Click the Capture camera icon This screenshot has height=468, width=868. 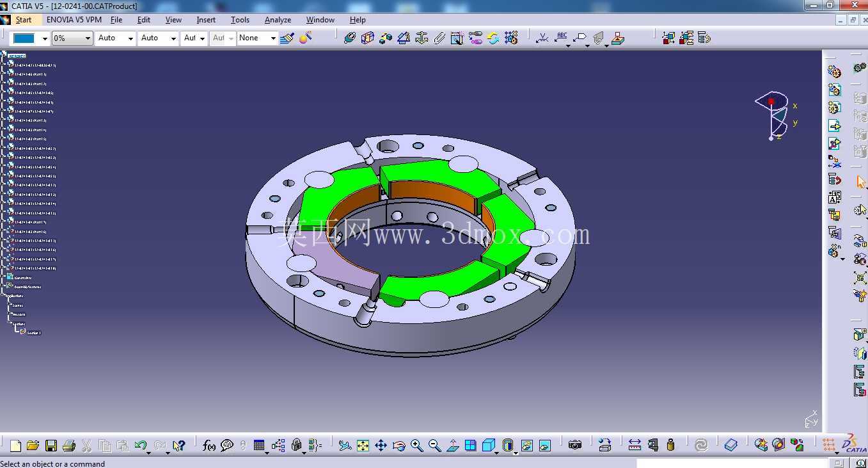click(575, 446)
